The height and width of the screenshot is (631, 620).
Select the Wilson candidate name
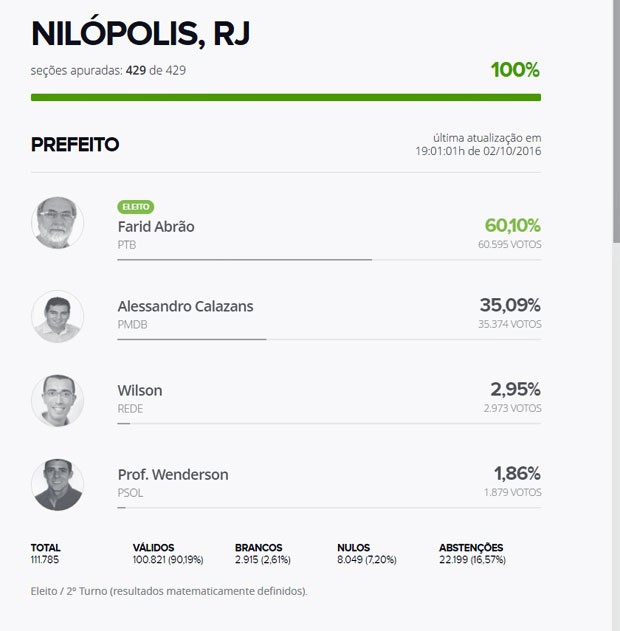[140, 390]
